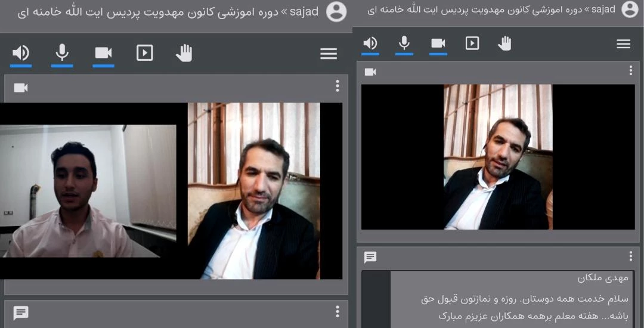The height and width of the screenshot is (328, 644).
Task: Turn off the camera in the left screen toolbar
Action: point(103,54)
